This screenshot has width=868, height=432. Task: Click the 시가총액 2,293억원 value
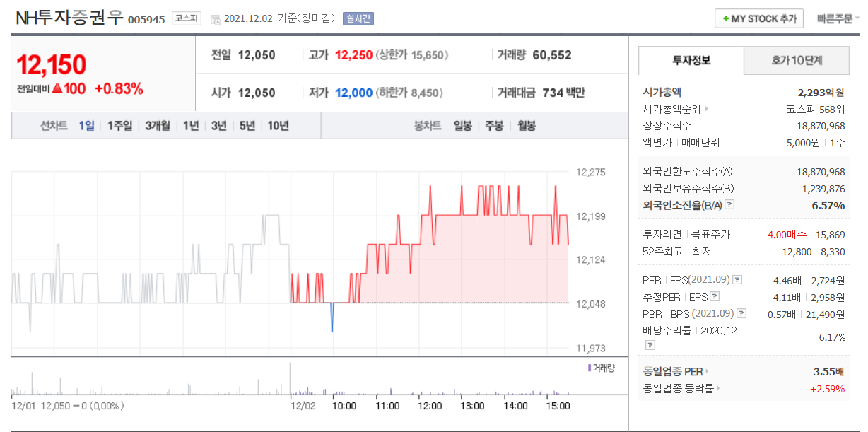pos(821,92)
